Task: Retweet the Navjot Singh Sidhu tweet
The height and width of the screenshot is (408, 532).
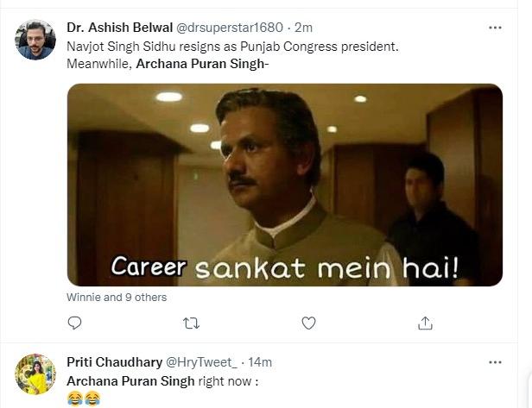Action: (192, 323)
